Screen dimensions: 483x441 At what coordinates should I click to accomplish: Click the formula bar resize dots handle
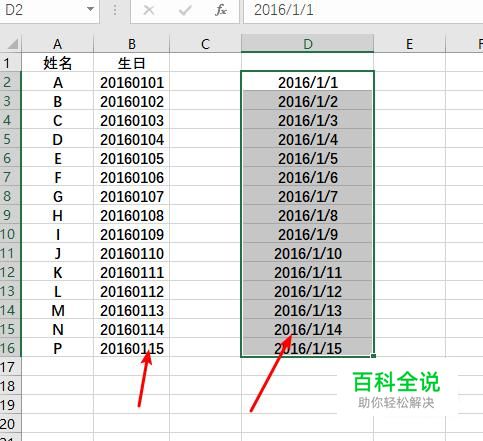[x=115, y=10]
